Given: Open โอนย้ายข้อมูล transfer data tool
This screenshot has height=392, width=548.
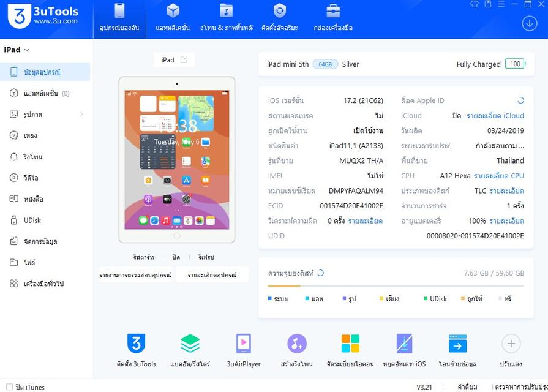Looking at the screenshot, I should (x=457, y=350).
